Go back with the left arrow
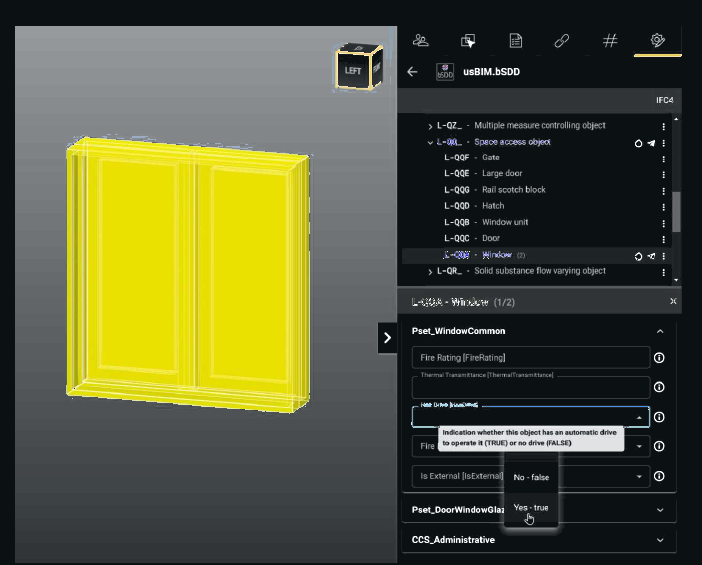 (x=412, y=72)
